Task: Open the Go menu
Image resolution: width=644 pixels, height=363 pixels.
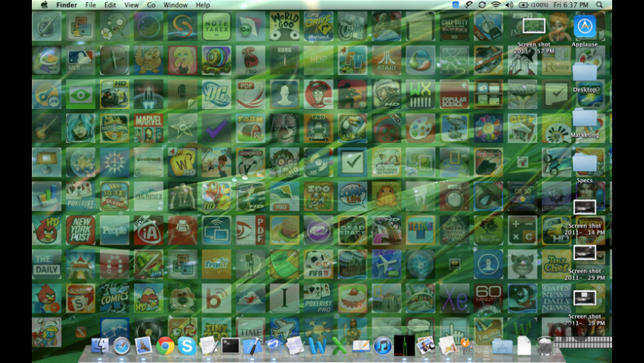Action: (151, 5)
